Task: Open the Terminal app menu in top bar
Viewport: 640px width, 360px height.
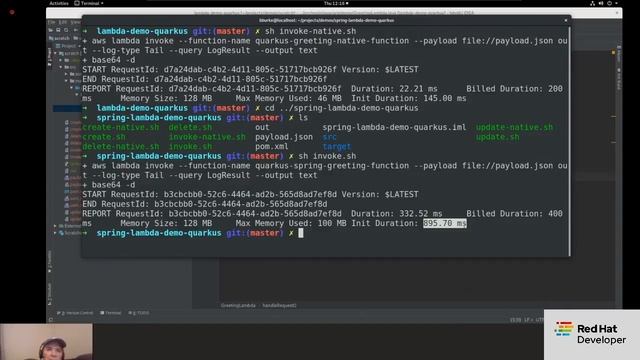Action: tap(89, 3)
